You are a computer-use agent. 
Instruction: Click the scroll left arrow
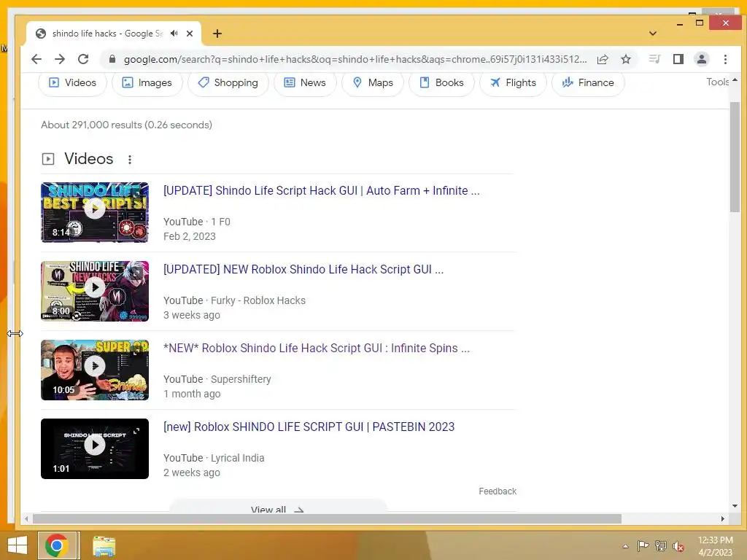(27, 518)
